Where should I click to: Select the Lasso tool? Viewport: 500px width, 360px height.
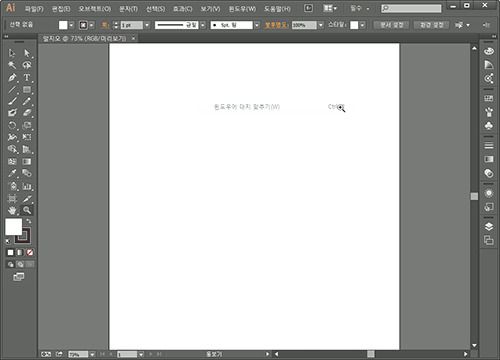27,65
